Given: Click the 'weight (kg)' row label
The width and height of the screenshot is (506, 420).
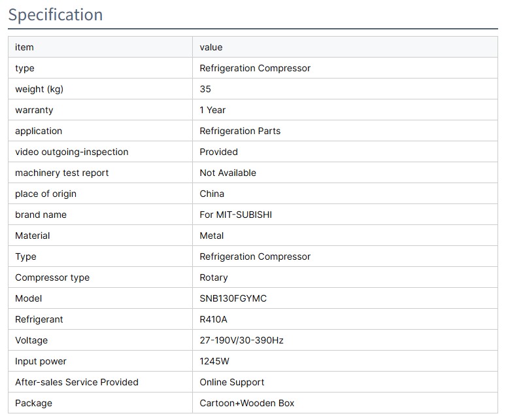Looking at the screenshot, I should [x=39, y=89].
